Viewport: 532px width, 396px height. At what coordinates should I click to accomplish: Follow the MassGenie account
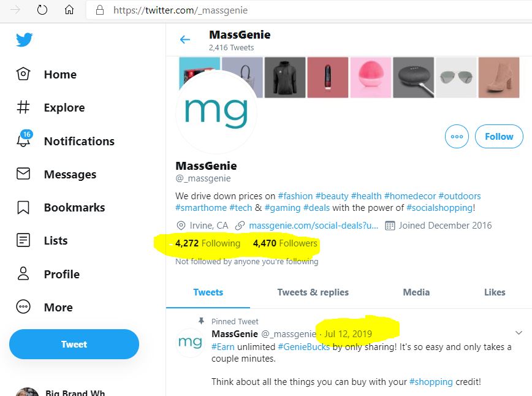coord(499,137)
